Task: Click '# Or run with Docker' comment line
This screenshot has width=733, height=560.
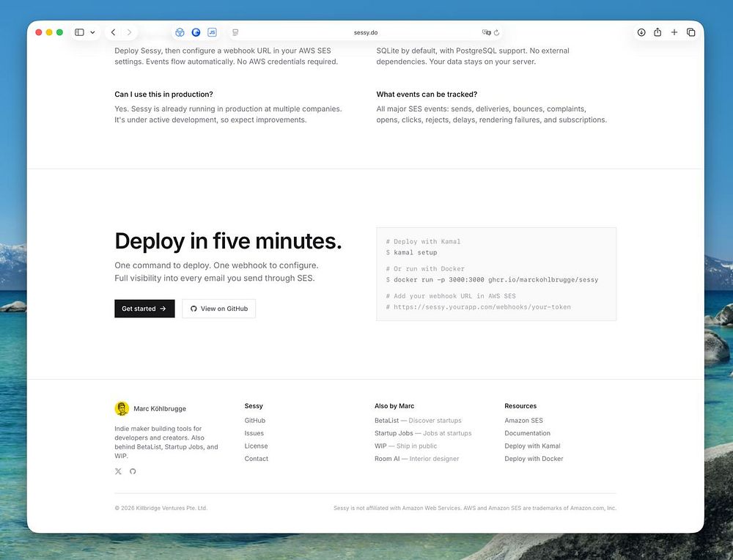Action: 425,269
